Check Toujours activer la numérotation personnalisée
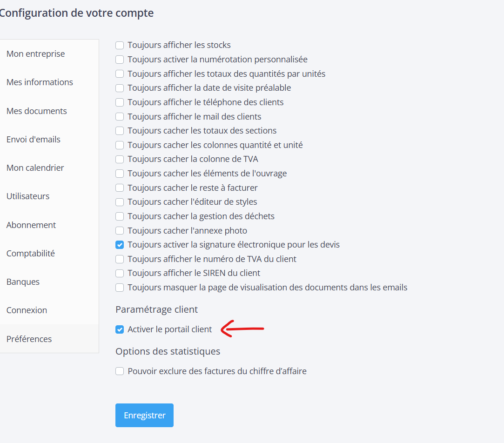This screenshot has width=504, height=443. (x=120, y=60)
